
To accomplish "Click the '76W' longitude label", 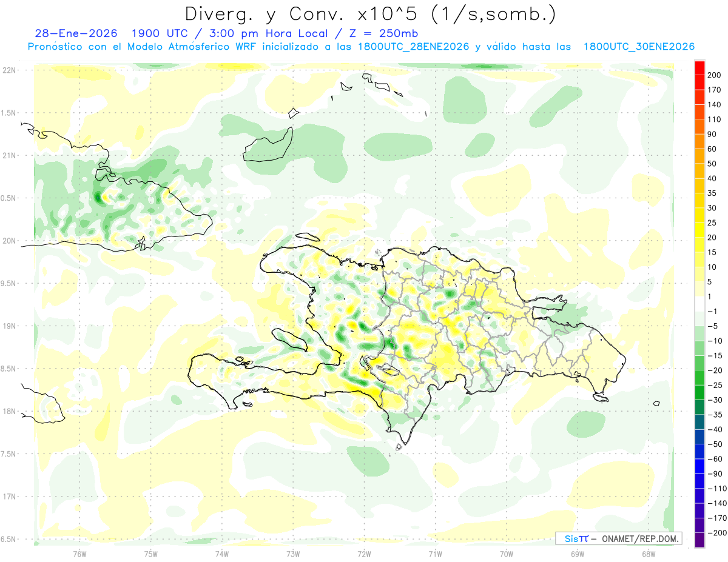I will 79,554.
